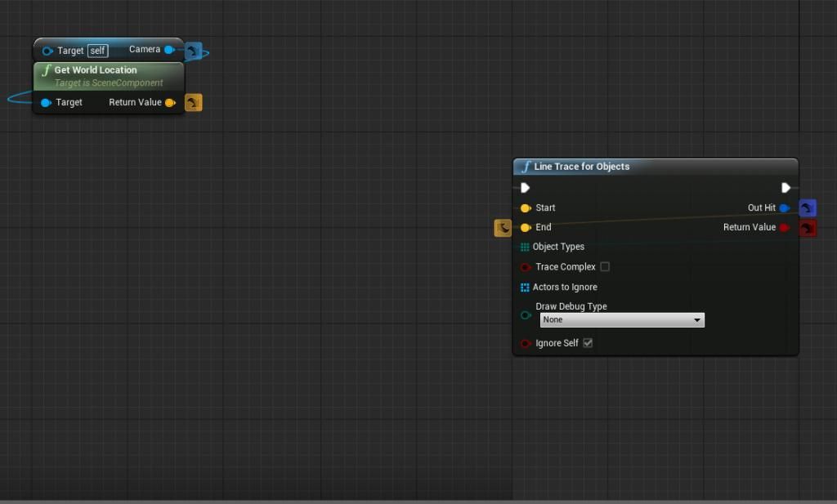Click output execution pin on Line Trace node
837x504 pixels.
point(786,188)
